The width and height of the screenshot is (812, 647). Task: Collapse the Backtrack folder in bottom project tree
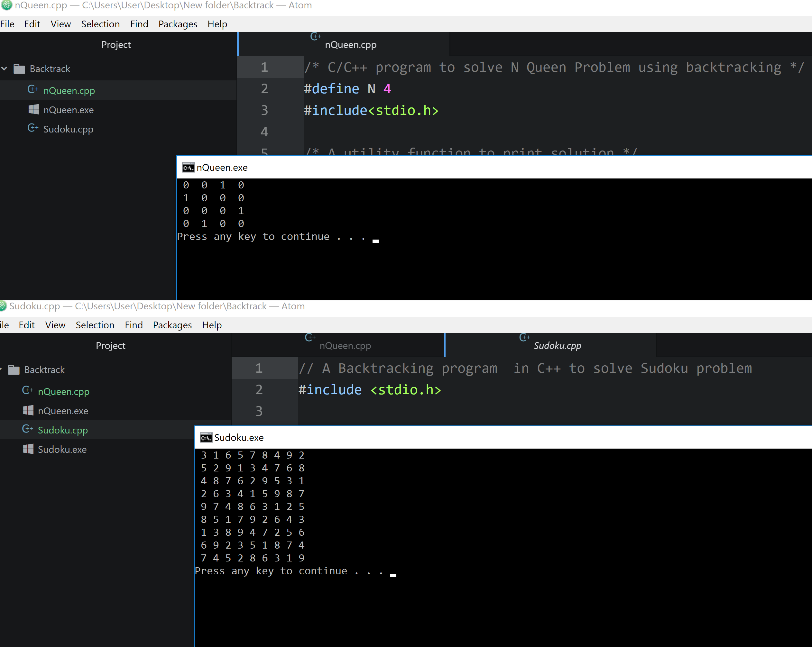pos(1,369)
